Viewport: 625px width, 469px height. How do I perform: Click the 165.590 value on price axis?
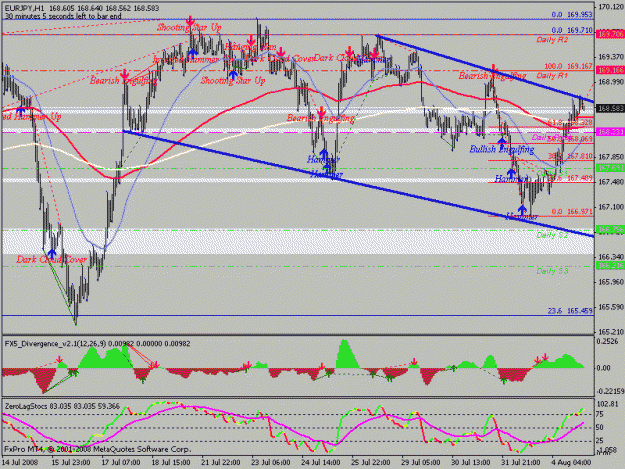click(610, 307)
